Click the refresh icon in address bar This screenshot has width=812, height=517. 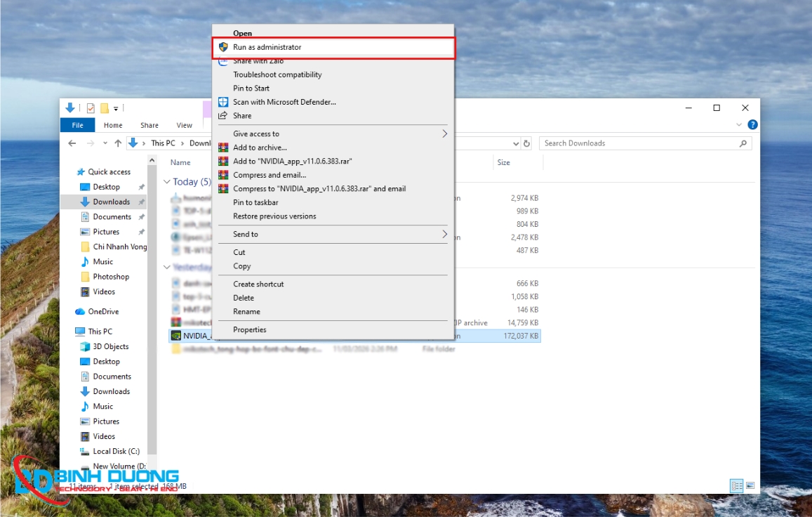pyautogui.click(x=528, y=143)
